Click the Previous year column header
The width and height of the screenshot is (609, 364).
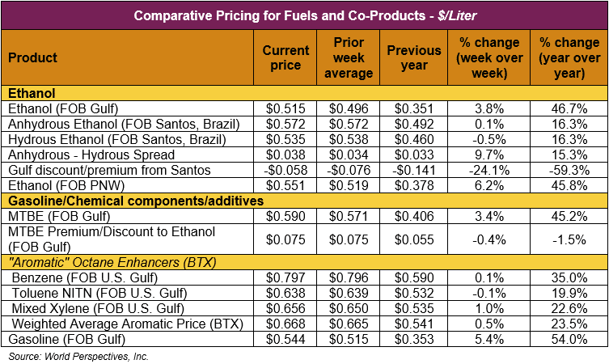pos(413,57)
